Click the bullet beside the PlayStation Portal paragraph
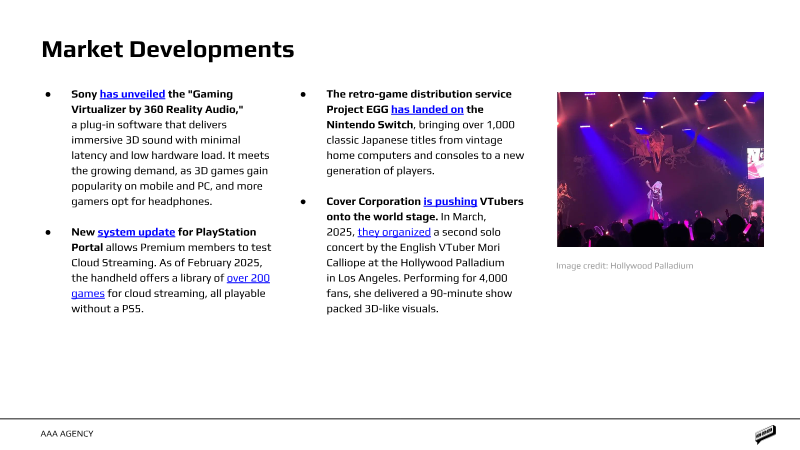This screenshot has height=450, width=800. tap(48, 232)
